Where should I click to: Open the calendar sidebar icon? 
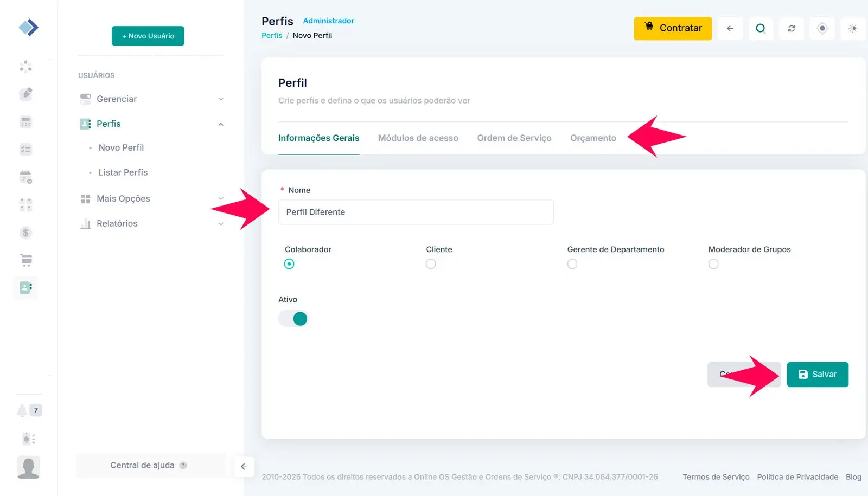[25, 177]
